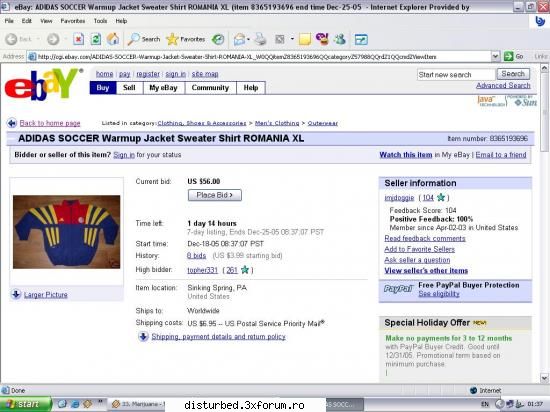Click the Outerwear category link
Image resolution: width=550 pixels, height=412 pixels.
(323, 123)
